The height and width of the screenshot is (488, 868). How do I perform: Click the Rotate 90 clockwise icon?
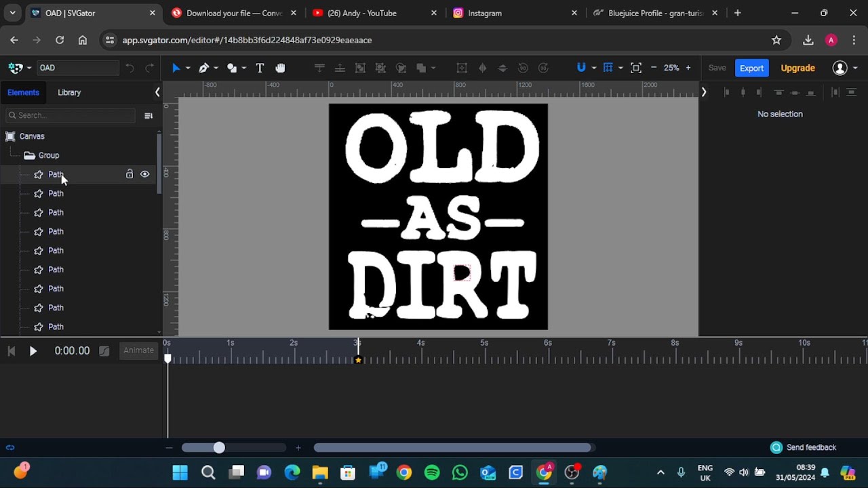pos(543,68)
